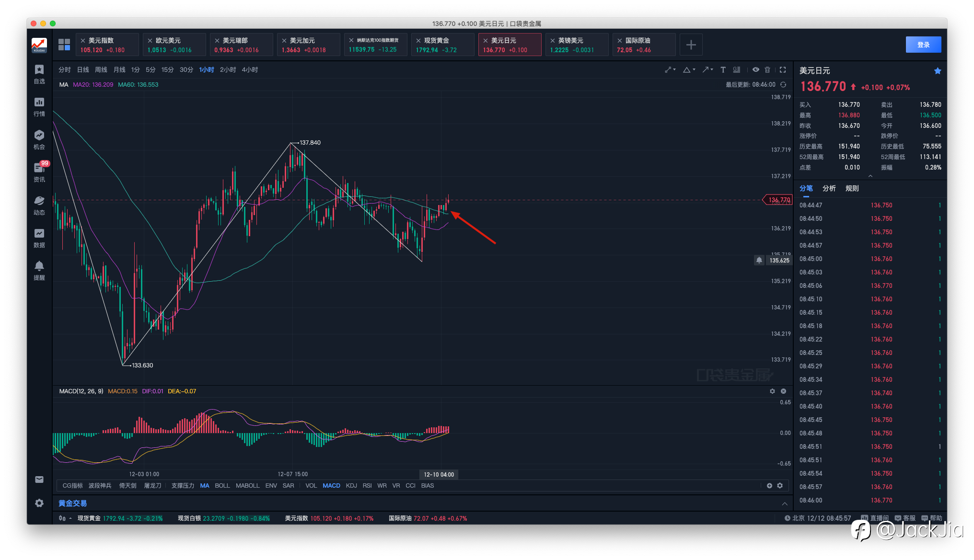Switch to the 分析 tab in right panel
The width and height of the screenshot is (974, 560).
point(829,188)
